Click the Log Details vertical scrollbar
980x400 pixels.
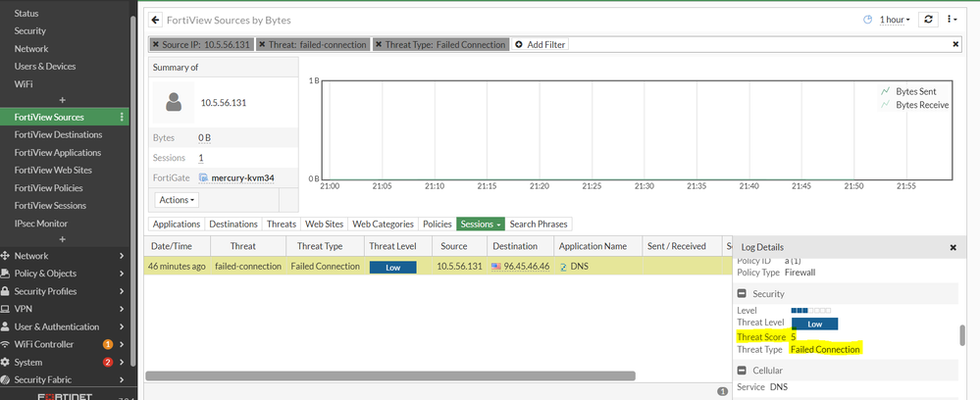pos(962,335)
